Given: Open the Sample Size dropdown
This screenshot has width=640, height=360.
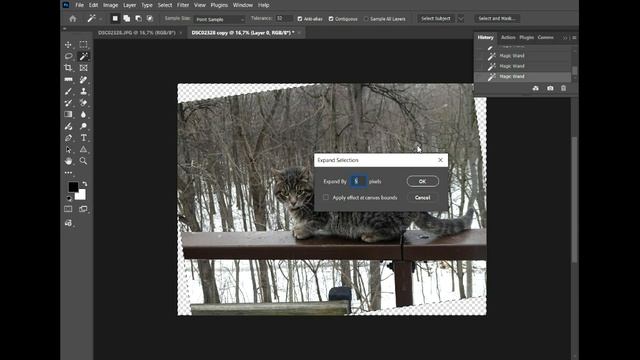Looking at the screenshot, I should coord(220,19).
